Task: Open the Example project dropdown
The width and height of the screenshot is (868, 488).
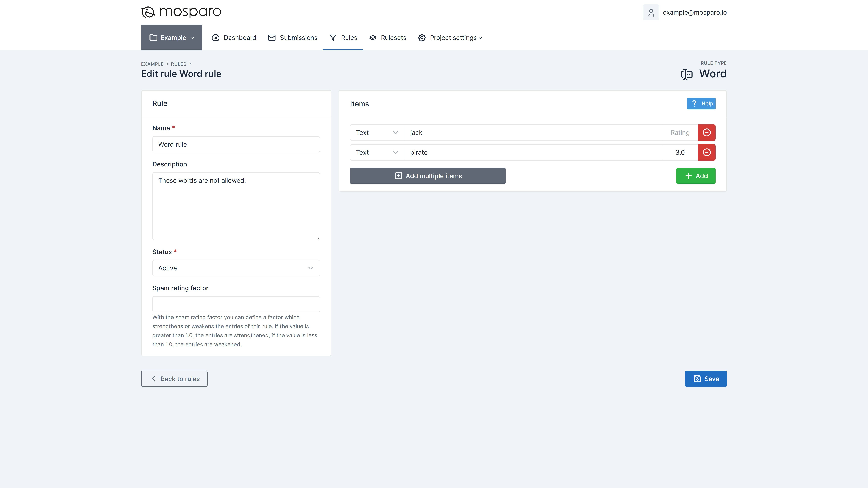Action: click(x=171, y=37)
